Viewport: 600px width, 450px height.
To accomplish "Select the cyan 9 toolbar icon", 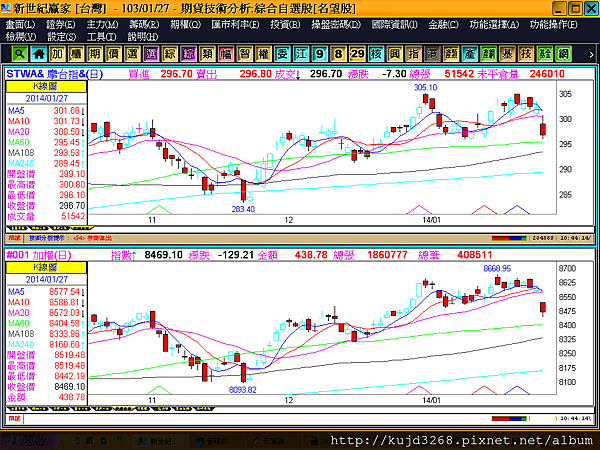I will pos(320,54).
